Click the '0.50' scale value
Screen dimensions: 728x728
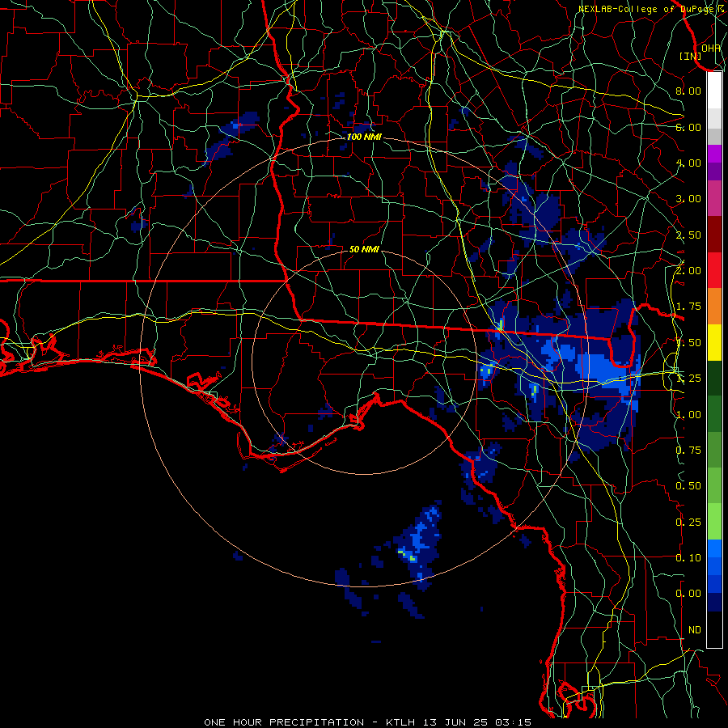(x=688, y=486)
